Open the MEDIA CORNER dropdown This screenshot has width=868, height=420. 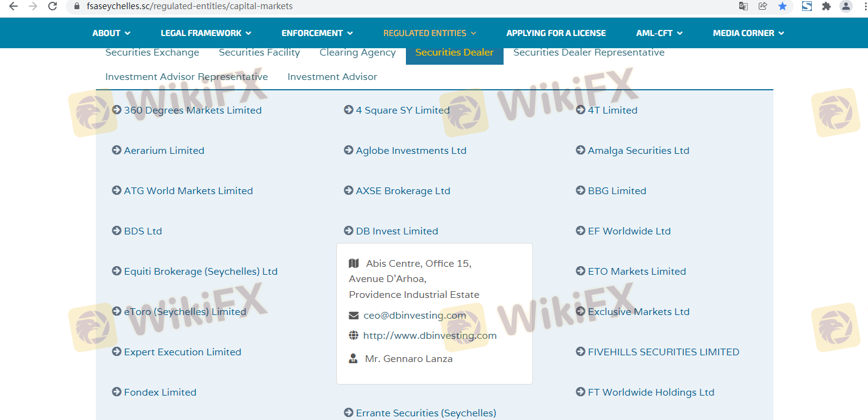(748, 33)
